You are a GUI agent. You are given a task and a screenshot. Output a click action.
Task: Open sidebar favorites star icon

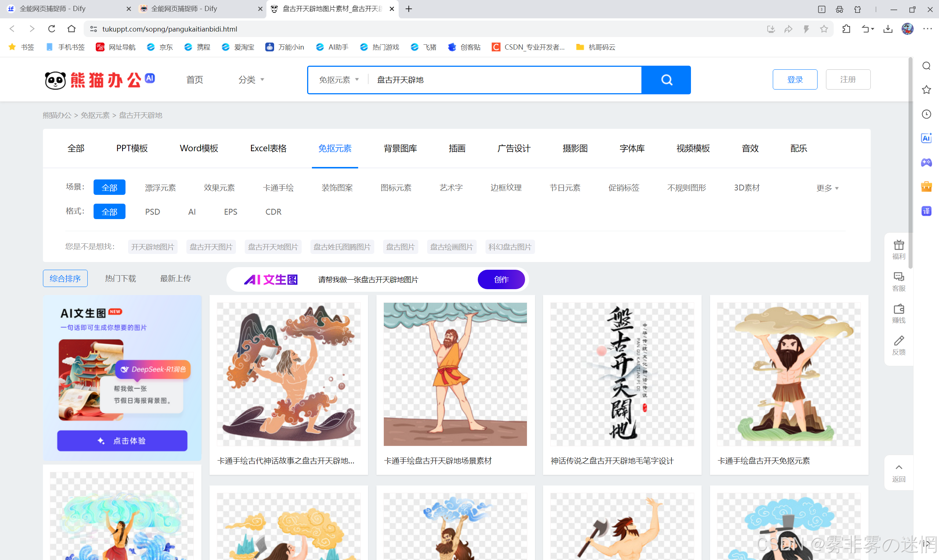click(927, 90)
